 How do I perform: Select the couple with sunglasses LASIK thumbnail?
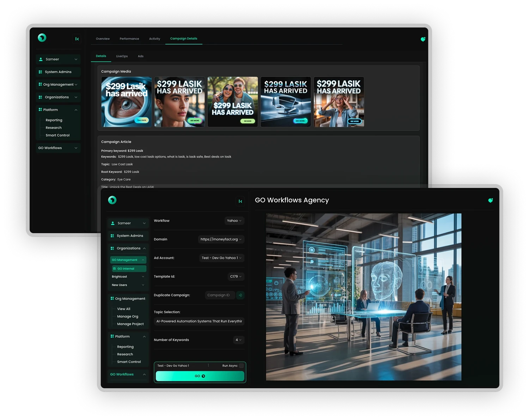coord(233,102)
